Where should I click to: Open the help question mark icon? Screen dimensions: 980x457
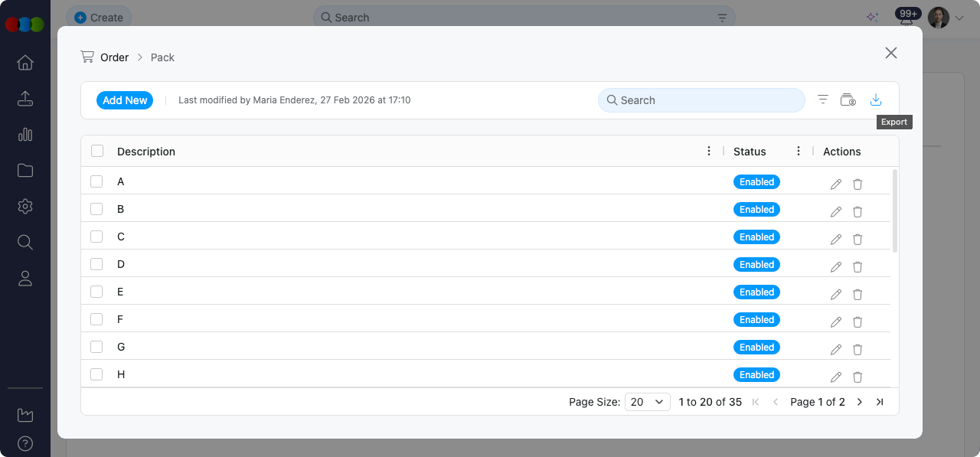pos(25,443)
